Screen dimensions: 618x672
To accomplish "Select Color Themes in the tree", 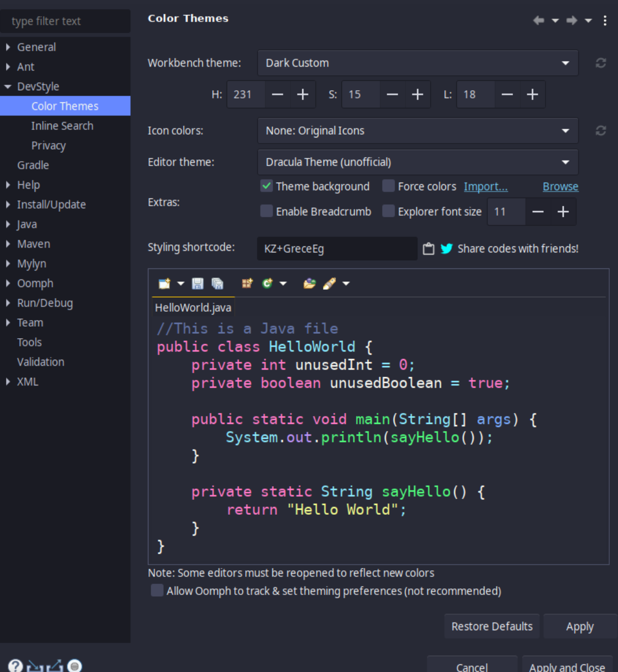I will coord(65,106).
